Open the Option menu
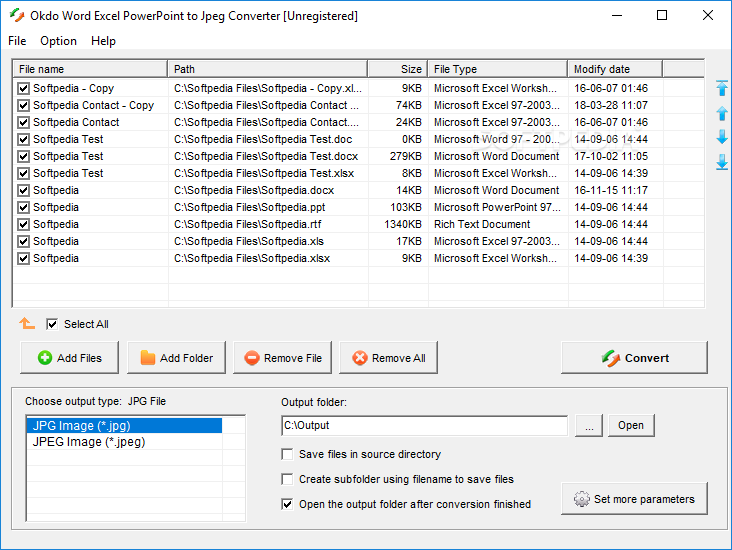Image resolution: width=732 pixels, height=550 pixels. [x=58, y=41]
